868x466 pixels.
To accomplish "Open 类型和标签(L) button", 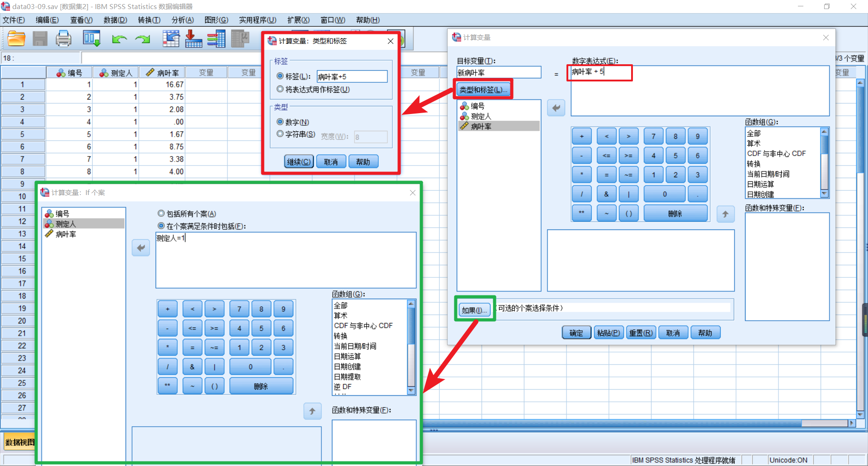I will [x=483, y=90].
